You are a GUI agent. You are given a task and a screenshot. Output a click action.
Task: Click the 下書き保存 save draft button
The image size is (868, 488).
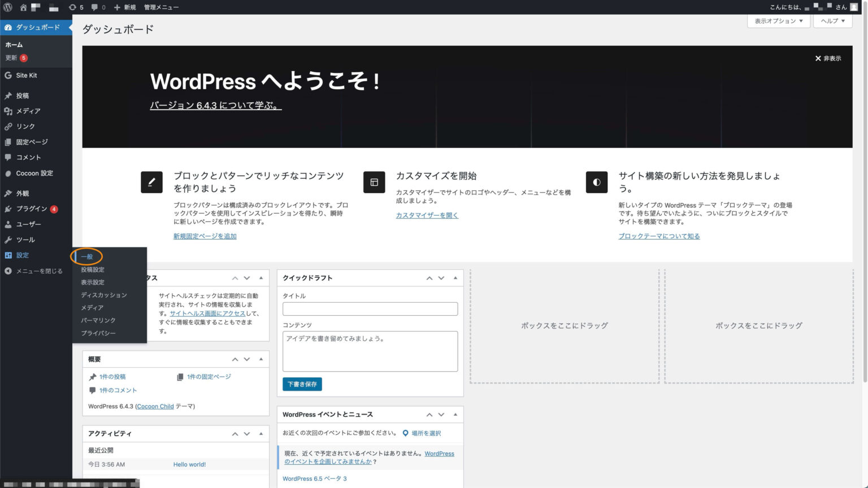coord(302,384)
